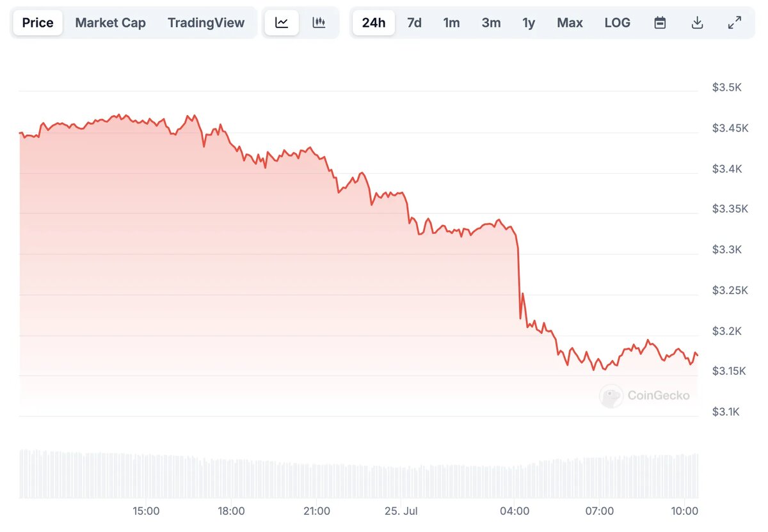Screen dimensions: 768x532
Task: Select the Price tab
Action: [x=37, y=22]
